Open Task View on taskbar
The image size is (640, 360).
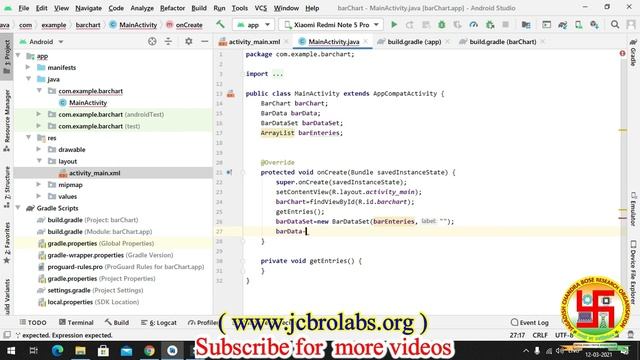34,351
